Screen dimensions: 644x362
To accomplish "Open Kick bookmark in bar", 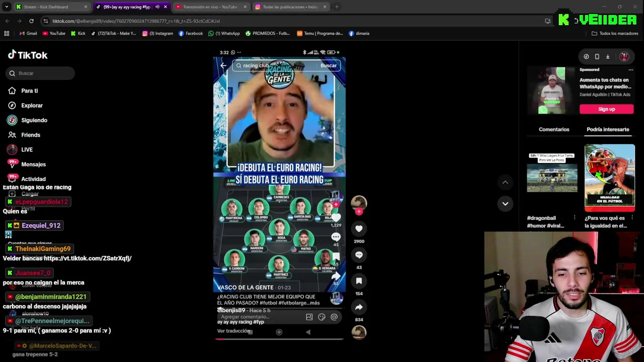I will (78, 34).
